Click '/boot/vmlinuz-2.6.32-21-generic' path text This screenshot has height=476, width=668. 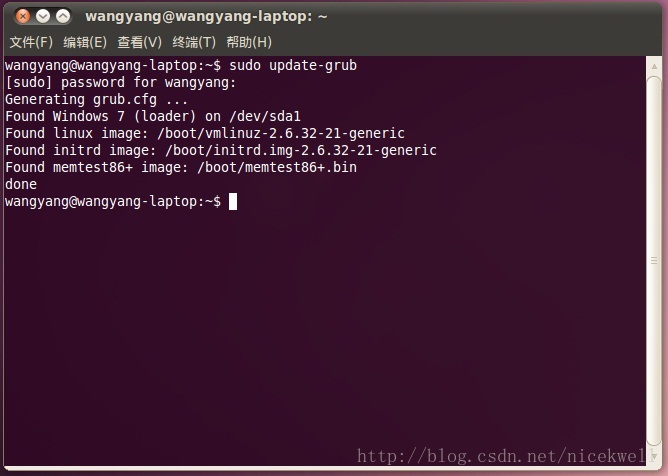point(281,133)
